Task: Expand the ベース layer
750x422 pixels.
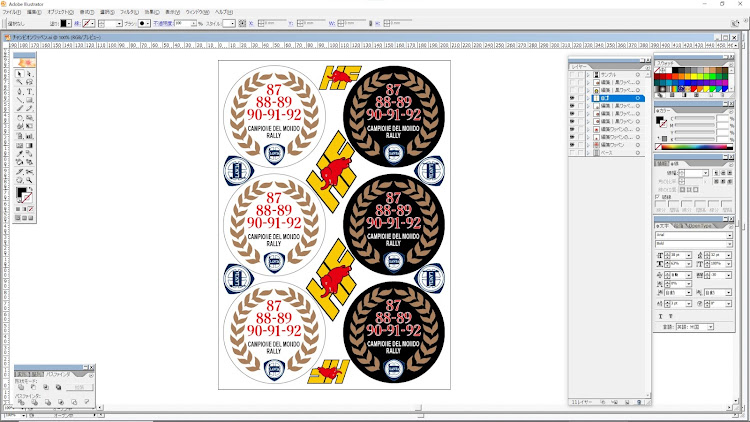Action: click(x=588, y=153)
